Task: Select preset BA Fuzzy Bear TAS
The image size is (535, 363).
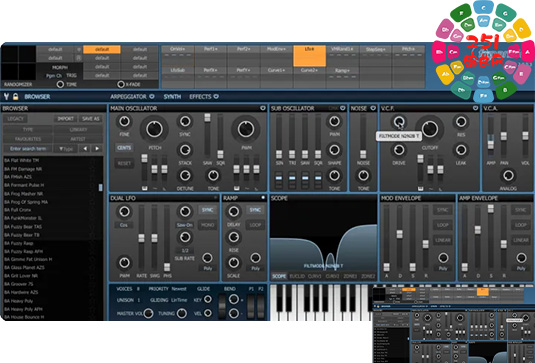Action: 23,227
